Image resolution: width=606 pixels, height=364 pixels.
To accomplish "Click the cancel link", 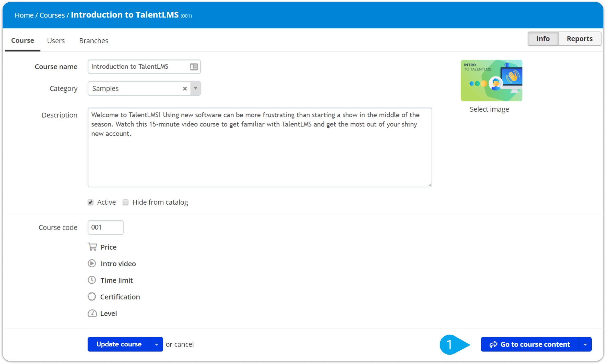I will [x=184, y=344].
